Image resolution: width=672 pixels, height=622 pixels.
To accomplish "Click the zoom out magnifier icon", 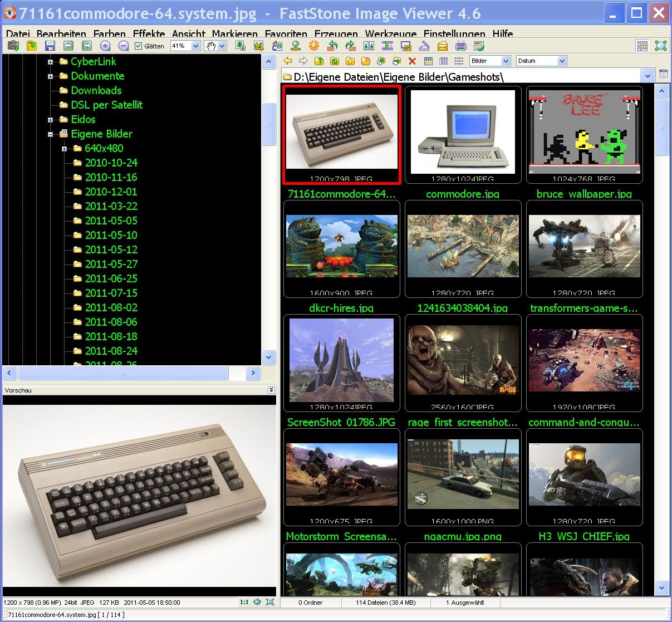I will (x=124, y=46).
